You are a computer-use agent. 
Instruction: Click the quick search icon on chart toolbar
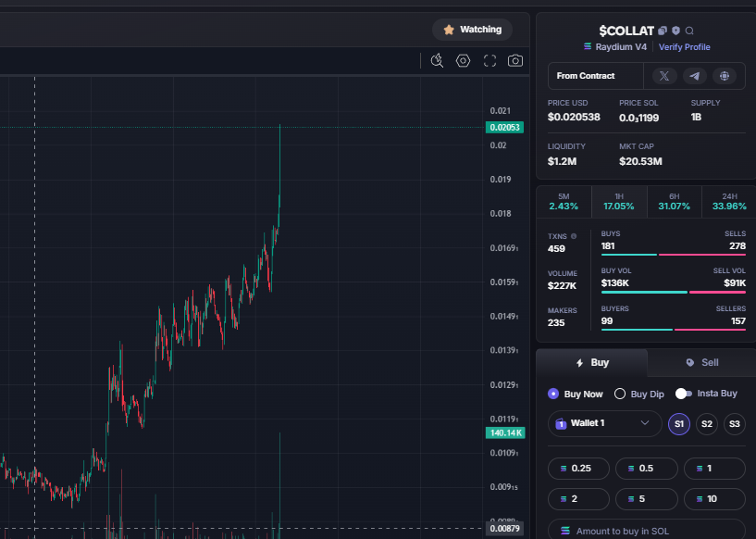click(437, 60)
